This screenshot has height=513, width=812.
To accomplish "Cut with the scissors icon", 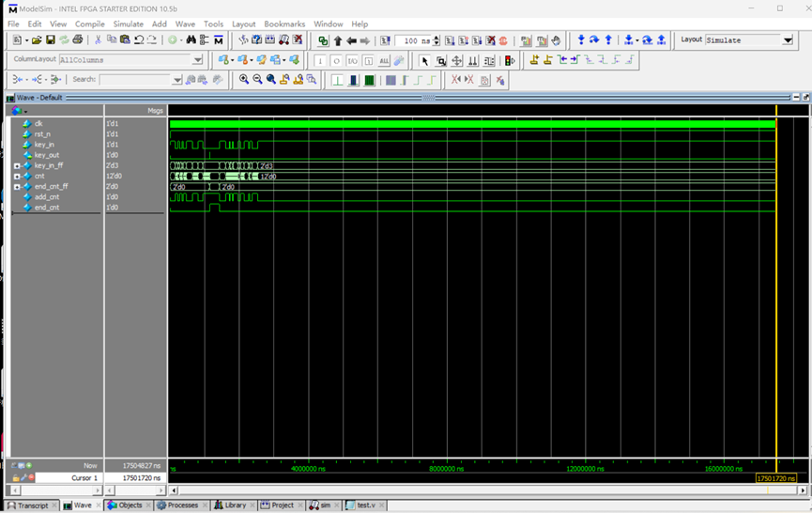I will (x=98, y=39).
